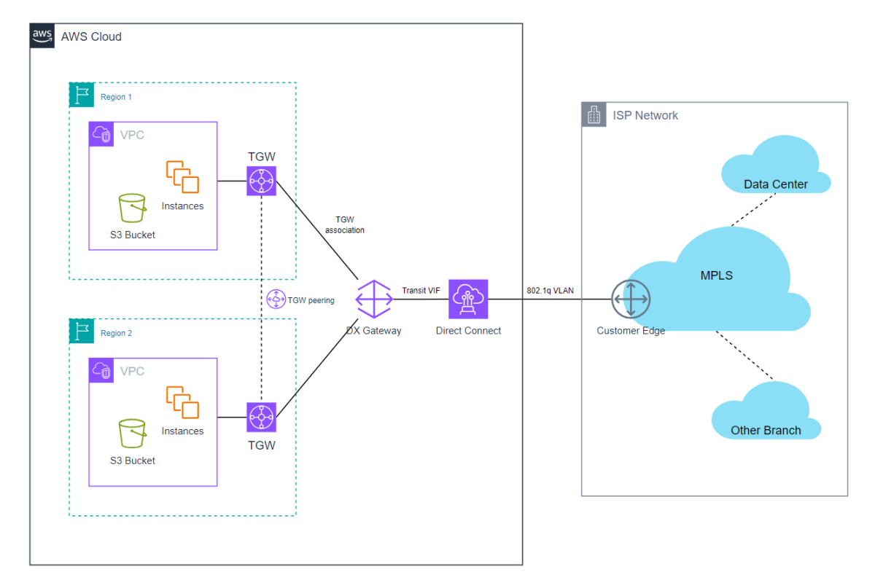Select the Region 1 TGW router icon

(x=261, y=180)
